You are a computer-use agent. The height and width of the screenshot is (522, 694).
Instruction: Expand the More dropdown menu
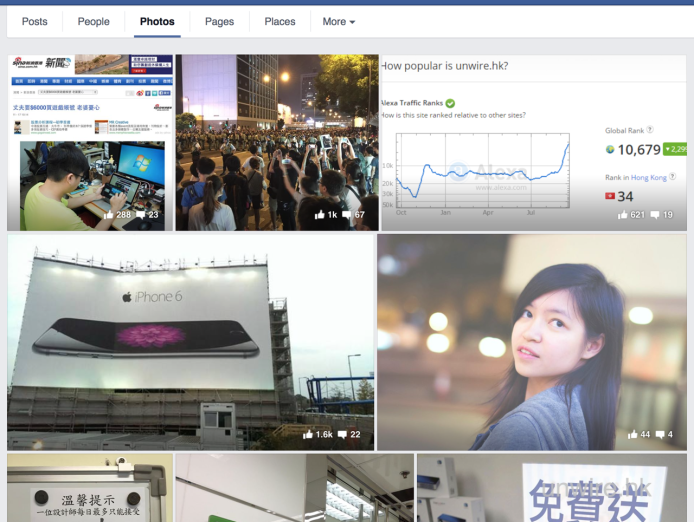point(339,21)
